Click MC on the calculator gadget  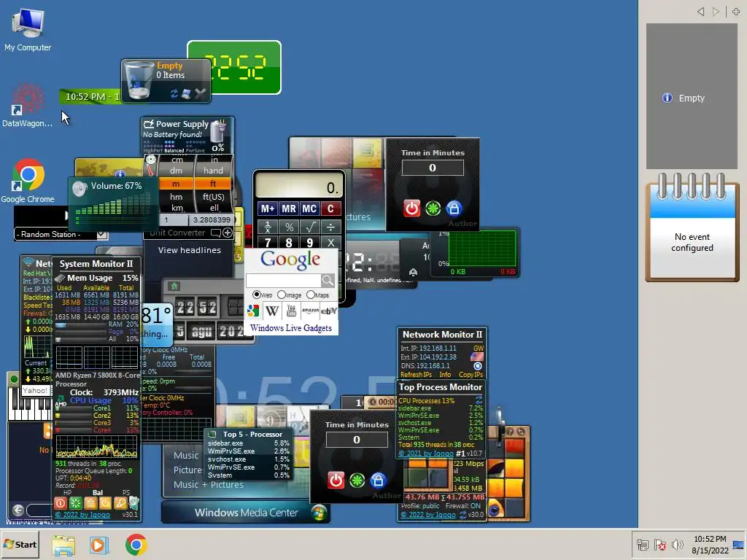pyautogui.click(x=309, y=209)
